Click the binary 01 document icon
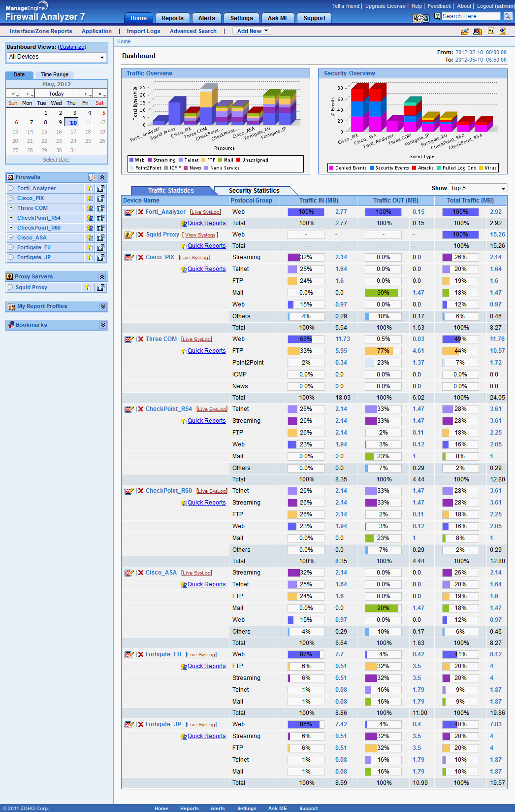515x812 pixels. tap(491, 31)
